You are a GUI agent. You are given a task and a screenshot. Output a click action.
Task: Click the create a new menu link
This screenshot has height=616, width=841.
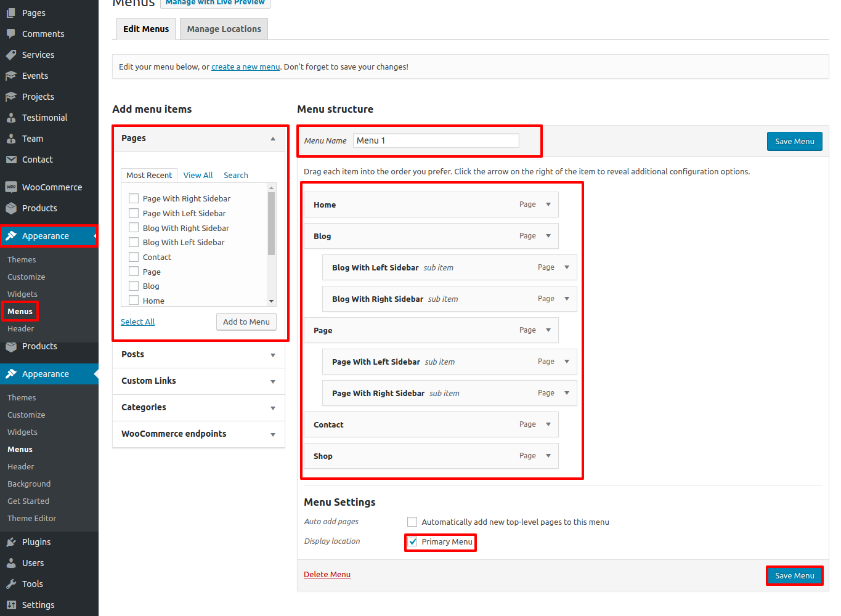pyautogui.click(x=245, y=67)
